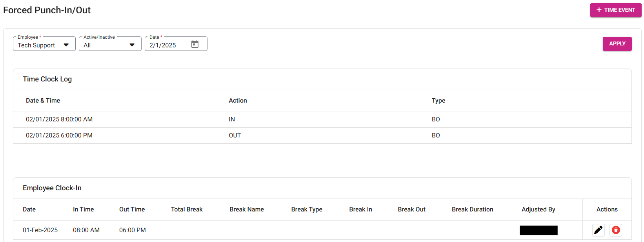This screenshot has width=644, height=242.
Task: Select the 8:00:00 AM IN log row
Action: [x=59, y=119]
